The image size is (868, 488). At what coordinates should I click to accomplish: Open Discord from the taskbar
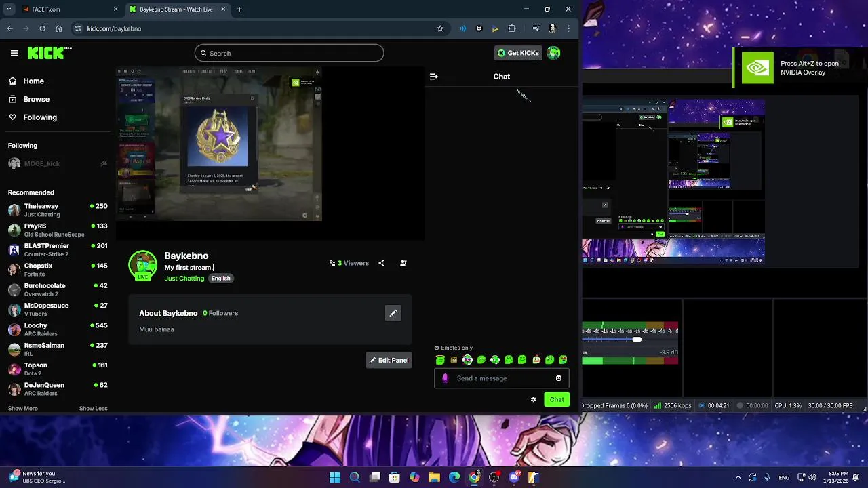514,477
